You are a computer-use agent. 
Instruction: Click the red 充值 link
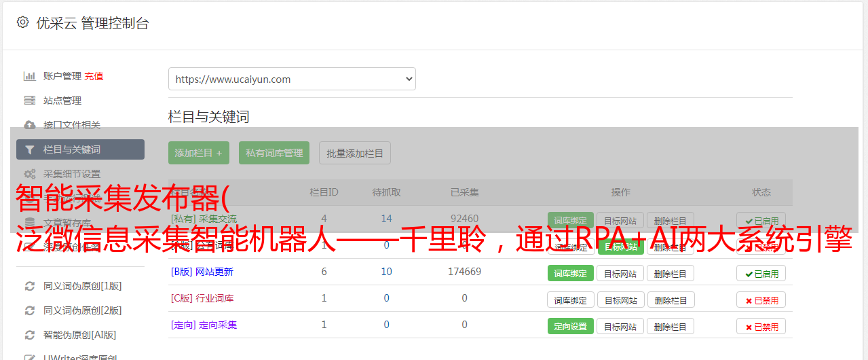pyautogui.click(x=94, y=76)
